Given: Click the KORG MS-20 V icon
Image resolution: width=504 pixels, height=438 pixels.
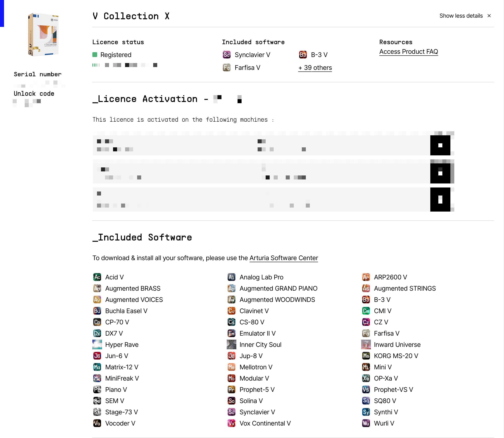Looking at the screenshot, I should (366, 356).
